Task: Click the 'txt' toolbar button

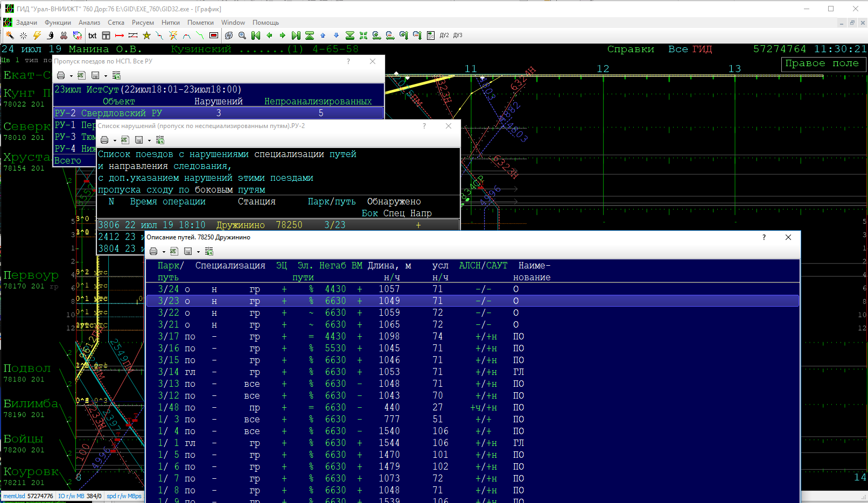Action: (92, 36)
